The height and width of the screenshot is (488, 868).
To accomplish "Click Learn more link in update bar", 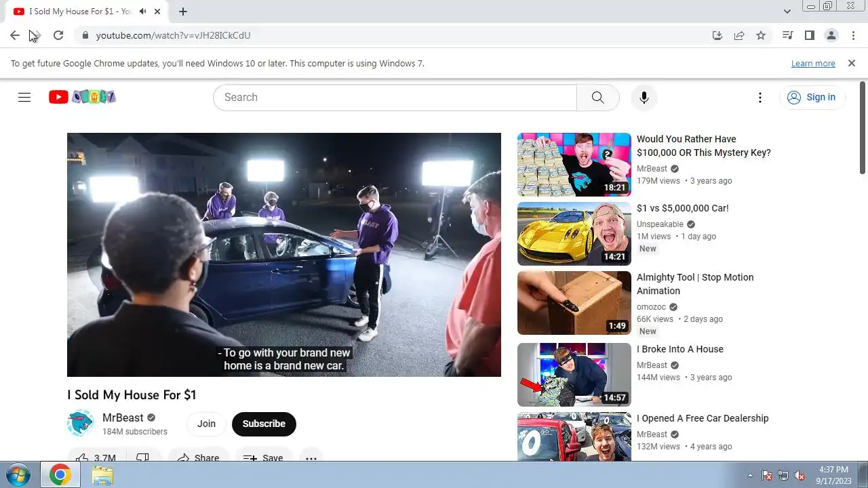I will point(813,64).
